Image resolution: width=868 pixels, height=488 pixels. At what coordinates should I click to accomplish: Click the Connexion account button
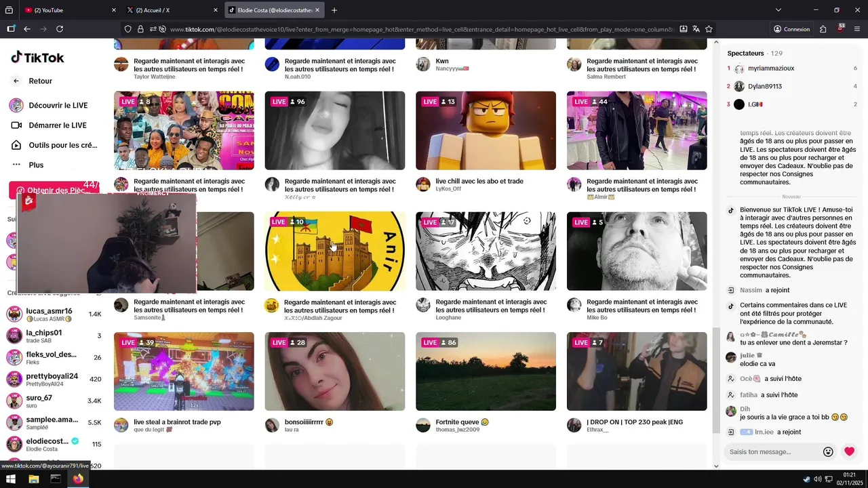point(791,29)
